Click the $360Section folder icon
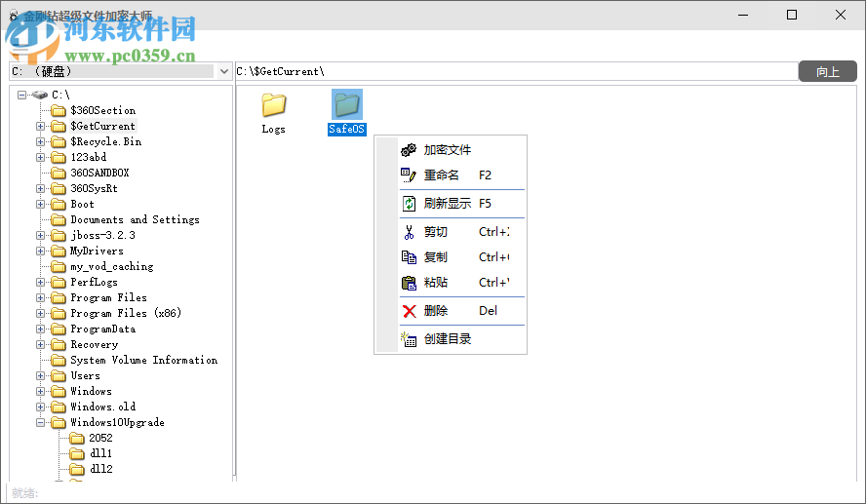The height and width of the screenshot is (504, 866). 59,111
